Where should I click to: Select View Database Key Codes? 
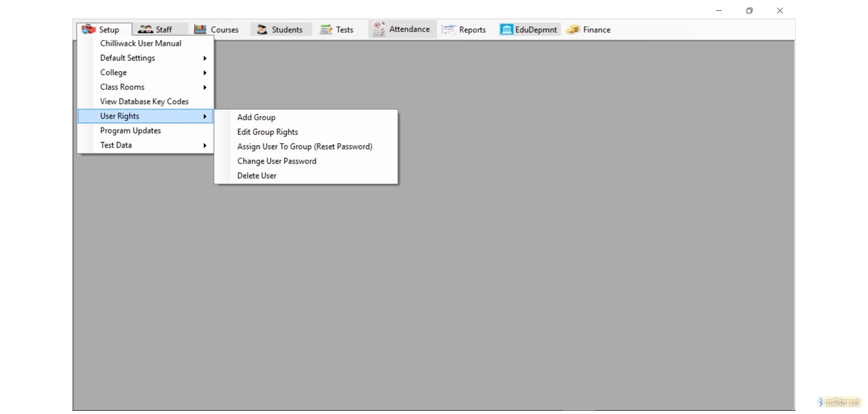pyautogui.click(x=144, y=101)
